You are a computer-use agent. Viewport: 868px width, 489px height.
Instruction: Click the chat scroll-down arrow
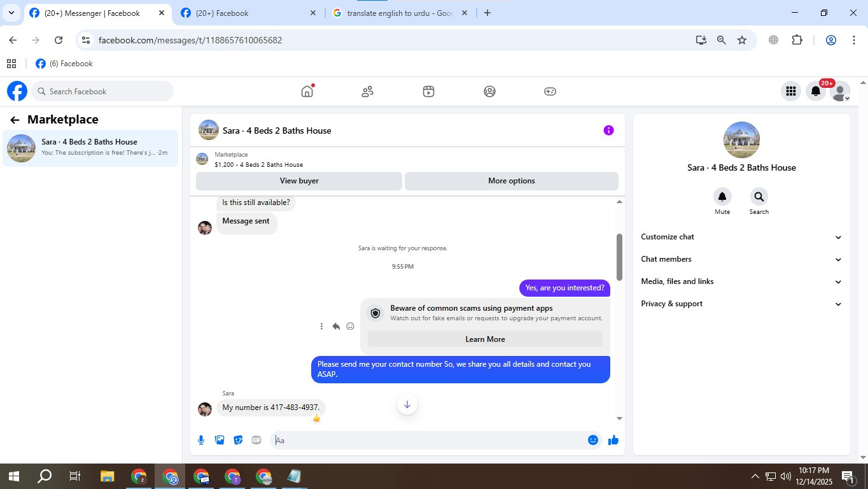click(620, 418)
